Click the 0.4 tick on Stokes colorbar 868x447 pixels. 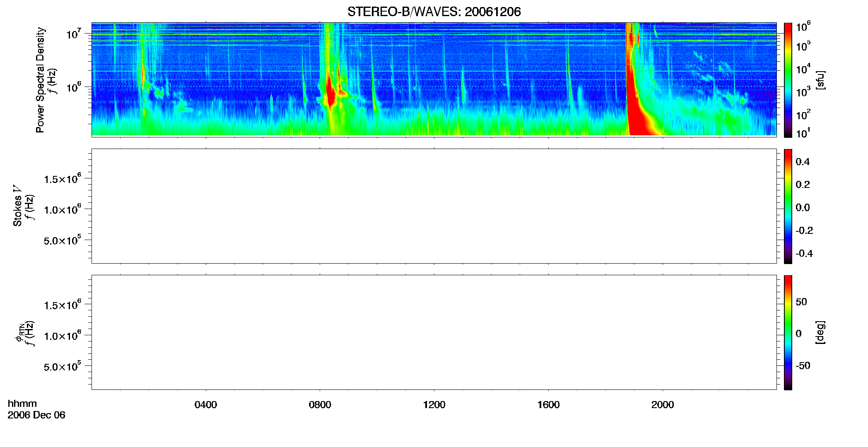pos(803,162)
